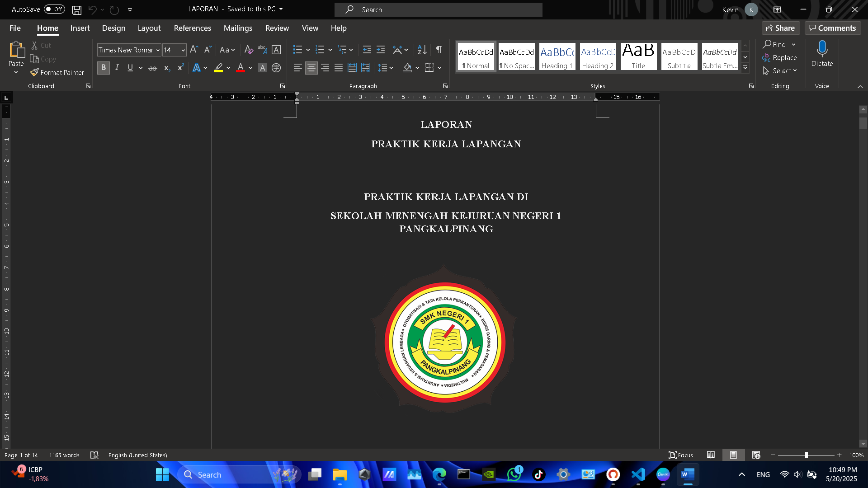The image size is (868, 488).
Task: Justify paragraph text
Action: 339,68
